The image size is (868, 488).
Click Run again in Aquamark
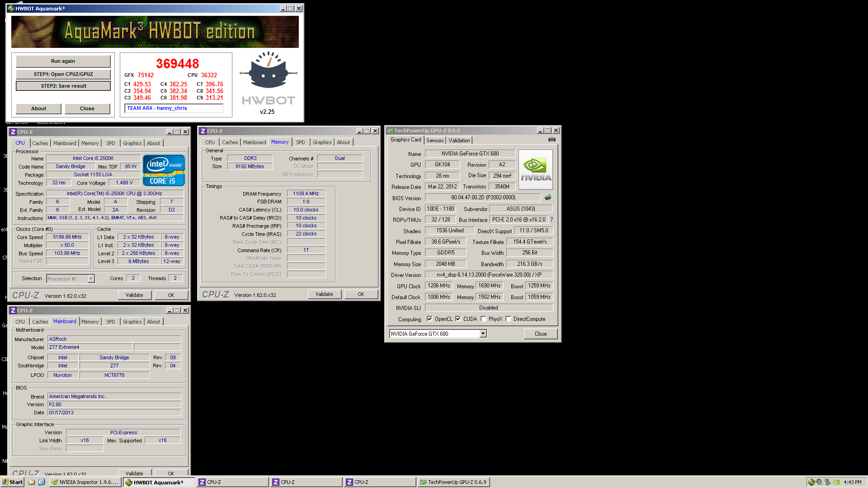pyautogui.click(x=63, y=61)
